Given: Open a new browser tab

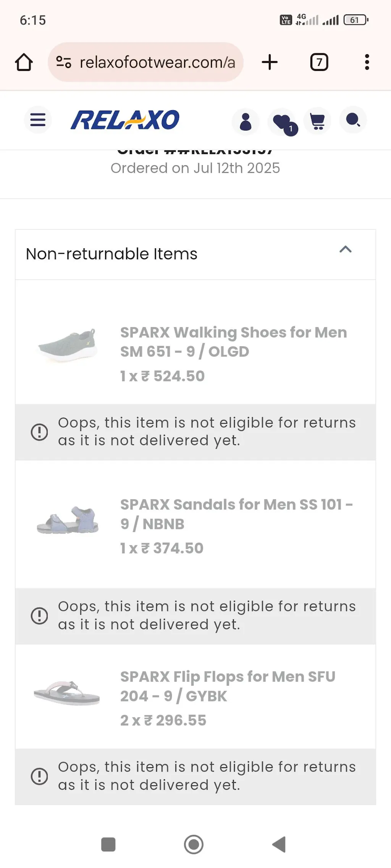Looking at the screenshot, I should click(x=270, y=62).
